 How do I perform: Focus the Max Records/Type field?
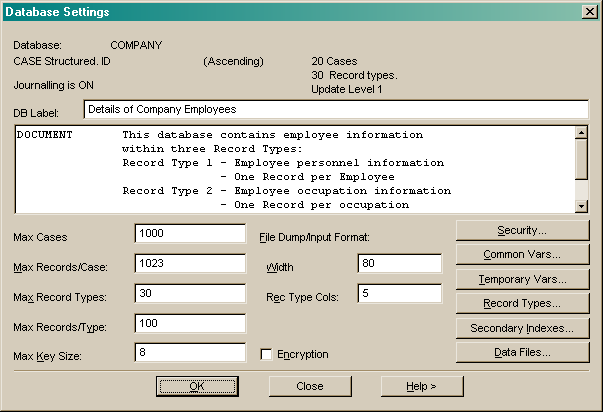(x=190, y=324)
